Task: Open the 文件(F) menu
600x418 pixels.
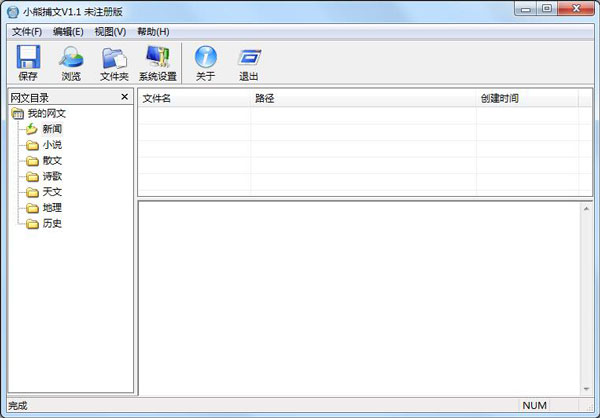Action: pyautogui.click(x=26, y=32)
